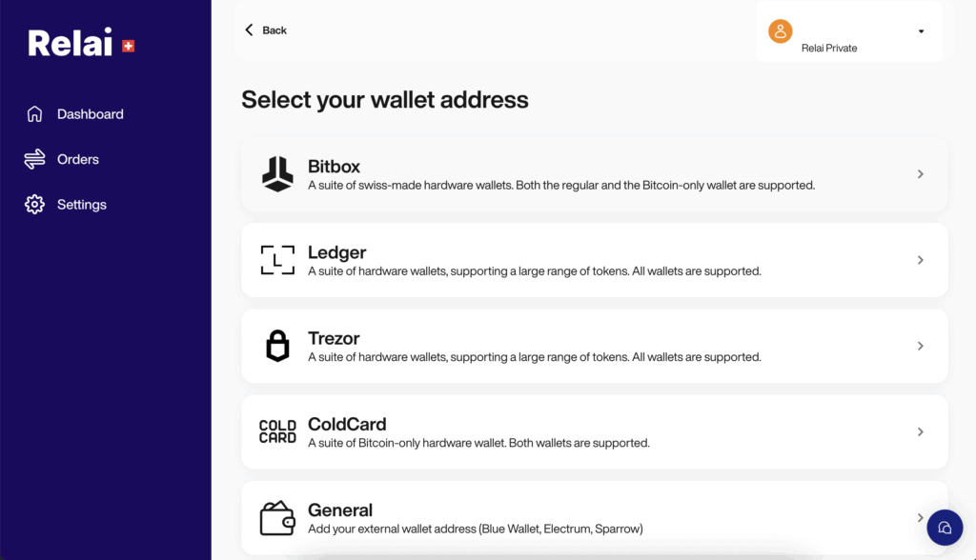The height and width of the screenshot is (560, 976).
Task: Open Bitbox option via its right chevron
Action: point(920,174)
